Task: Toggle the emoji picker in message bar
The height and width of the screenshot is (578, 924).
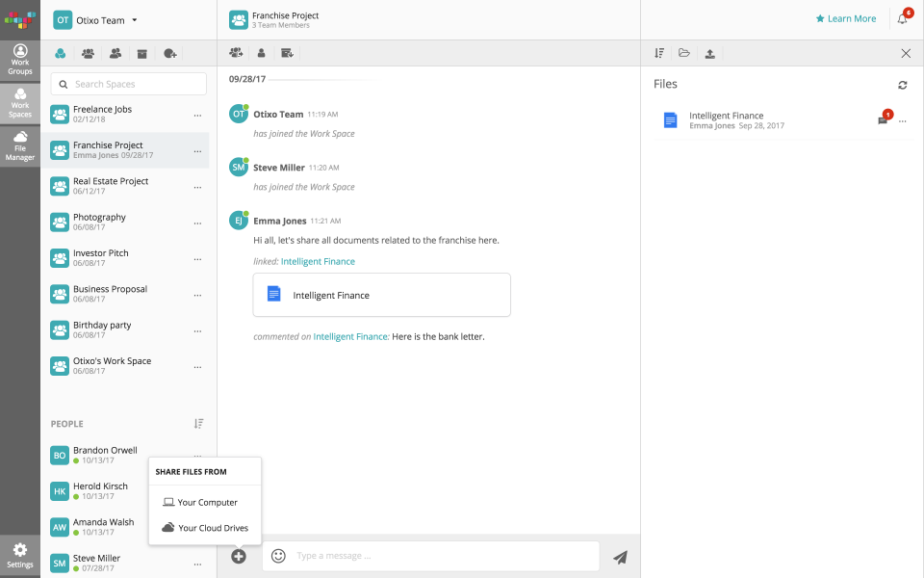Action: pos(277,556)
